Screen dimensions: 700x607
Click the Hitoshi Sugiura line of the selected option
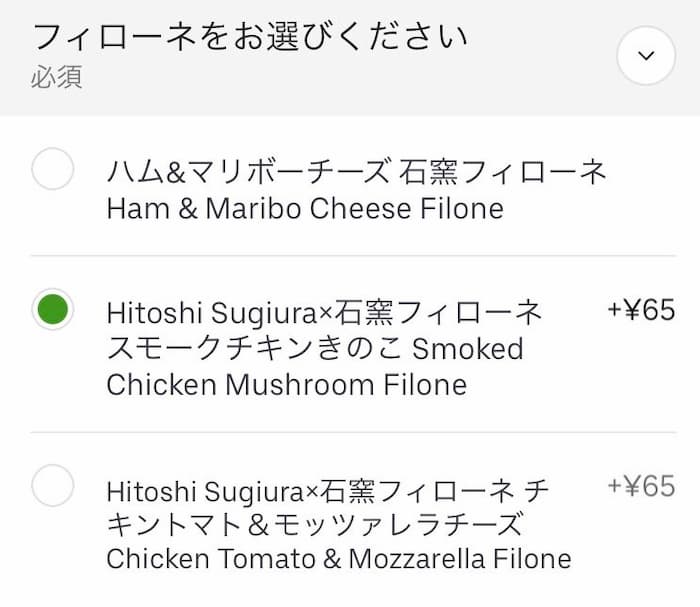[324, 313]
